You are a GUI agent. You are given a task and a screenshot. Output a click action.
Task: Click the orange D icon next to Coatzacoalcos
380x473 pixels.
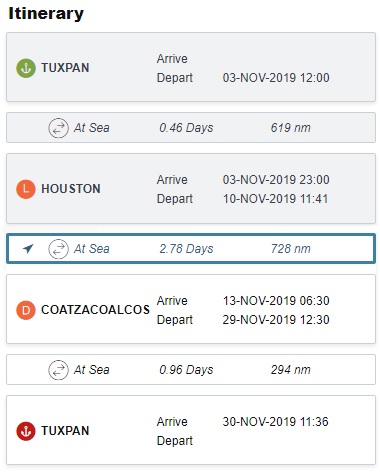tap(26, 310)
